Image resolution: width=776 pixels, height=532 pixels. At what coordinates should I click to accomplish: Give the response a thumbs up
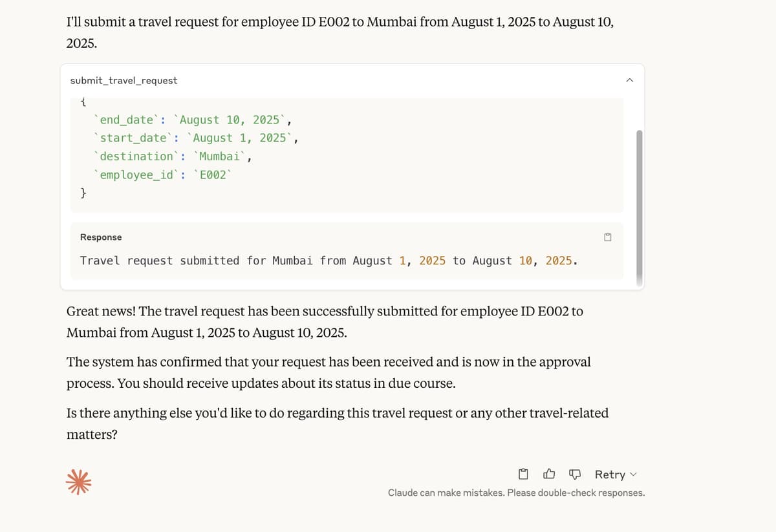coord(549,474)
